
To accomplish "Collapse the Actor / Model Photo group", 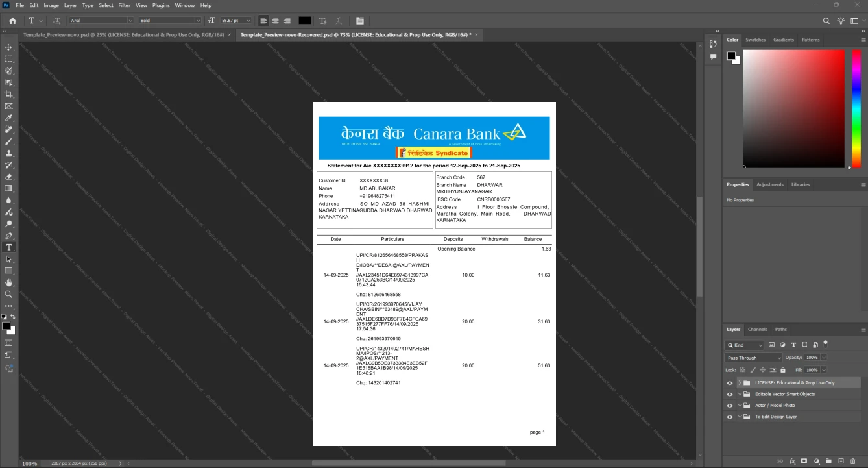I will (740, 406).
